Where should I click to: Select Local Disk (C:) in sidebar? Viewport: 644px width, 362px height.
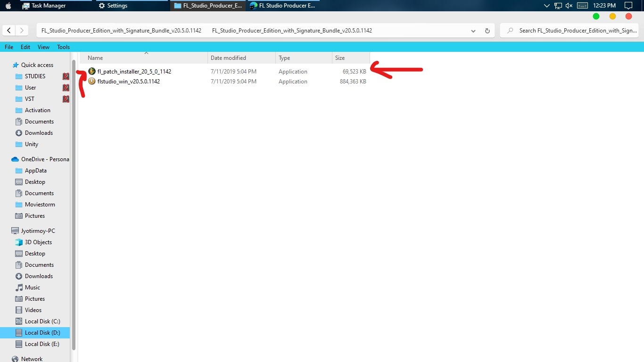[42, 321]
